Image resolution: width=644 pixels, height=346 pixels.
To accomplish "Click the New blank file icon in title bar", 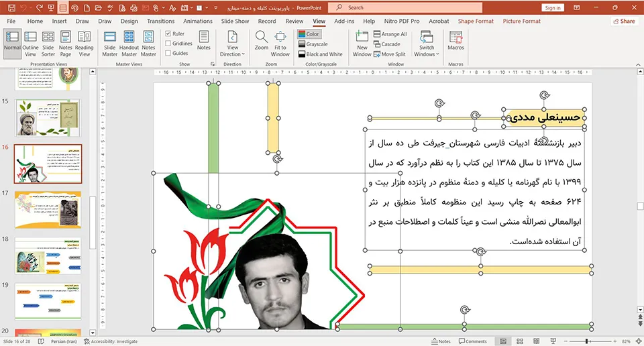I will (87, 8).
